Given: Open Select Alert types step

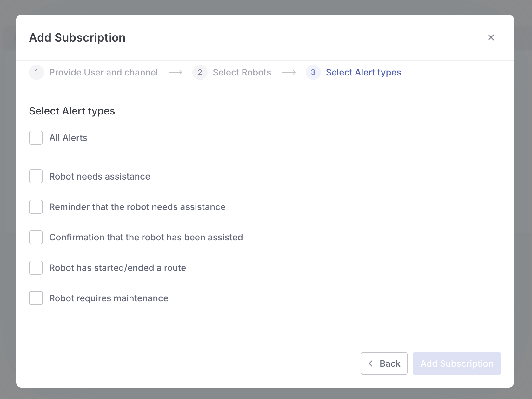Looking at the screenshot, I should (x=363, y=72).
